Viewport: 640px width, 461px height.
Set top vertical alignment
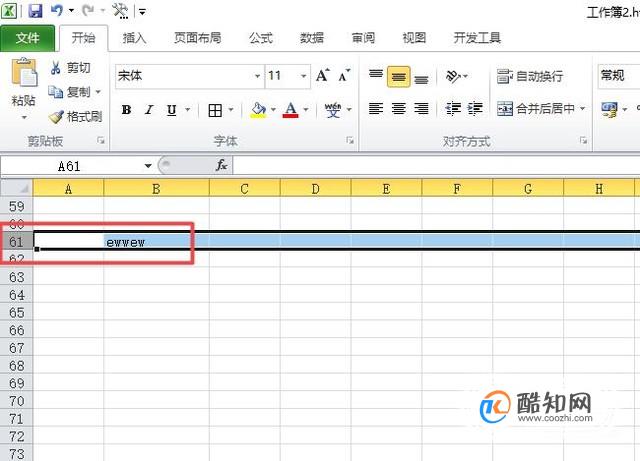(x=376, y=76)
